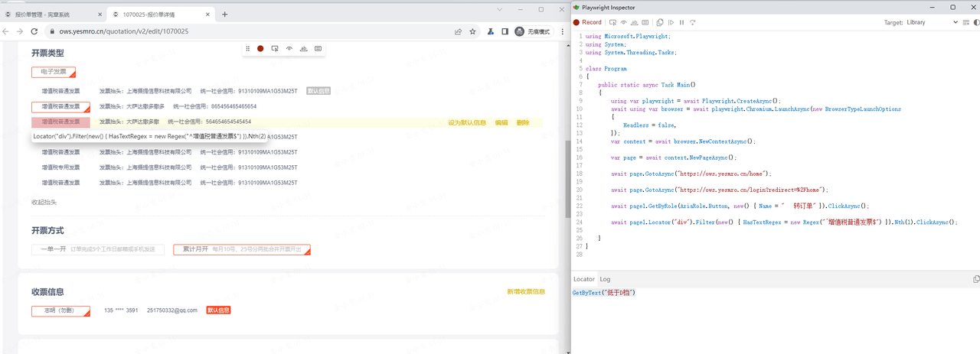
Task: Click Assert visibility eye icon in the floating page toolbar
Action: (x=289, y=48)
